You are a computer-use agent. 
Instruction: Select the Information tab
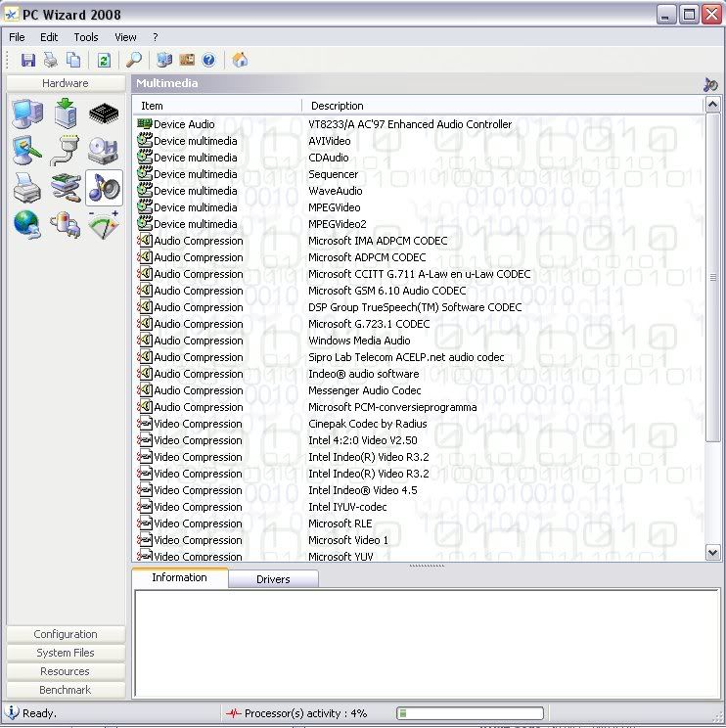coord(180,577)
